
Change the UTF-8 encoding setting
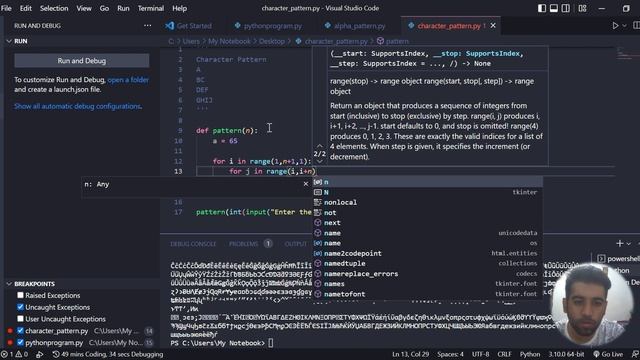tap(480, 354)
